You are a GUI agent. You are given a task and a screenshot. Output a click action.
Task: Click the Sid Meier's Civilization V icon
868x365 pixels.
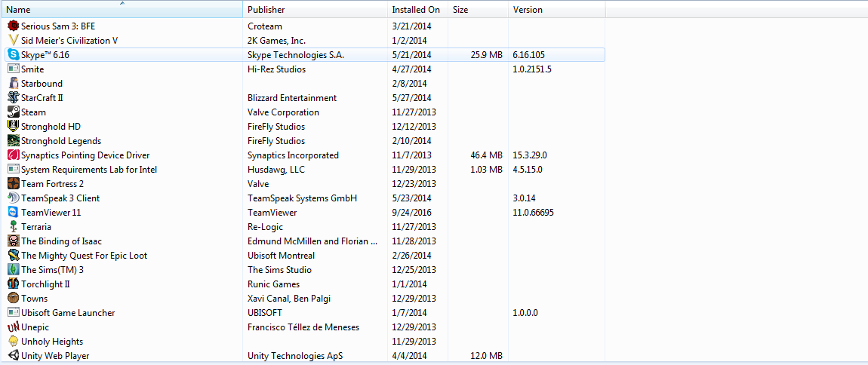coord(14,41)
